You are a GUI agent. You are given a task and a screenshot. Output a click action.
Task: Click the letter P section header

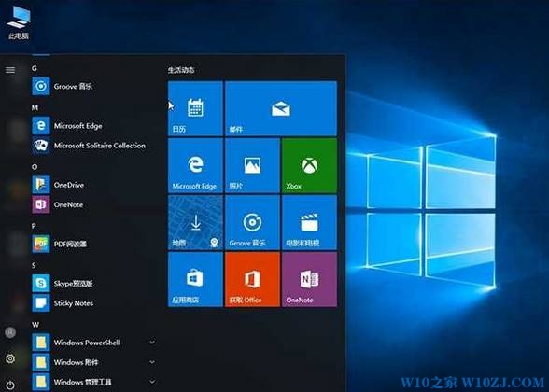(x=34, y=226)
